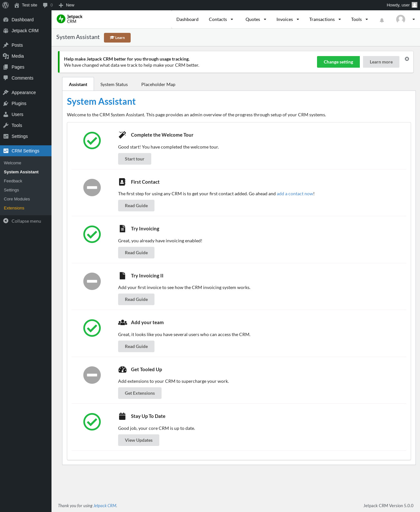Follow the 'add a contact now' link
420x512 pixels.
click(295, 194)
